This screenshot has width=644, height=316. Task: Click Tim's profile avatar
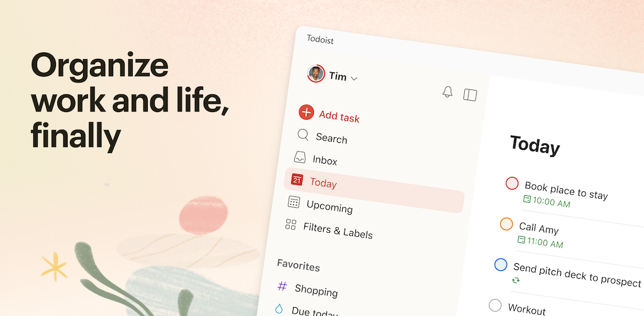coord(316,74)
